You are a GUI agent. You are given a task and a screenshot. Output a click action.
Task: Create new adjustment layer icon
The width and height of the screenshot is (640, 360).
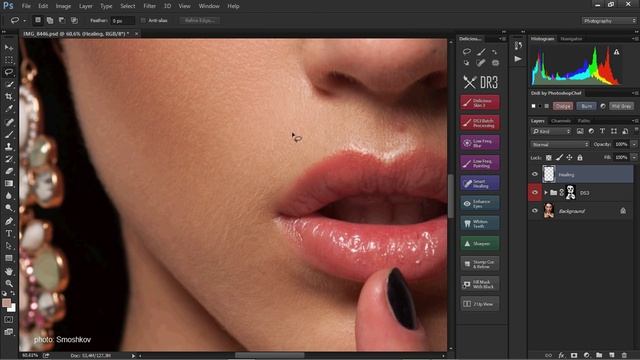click(x=587, y=355)
